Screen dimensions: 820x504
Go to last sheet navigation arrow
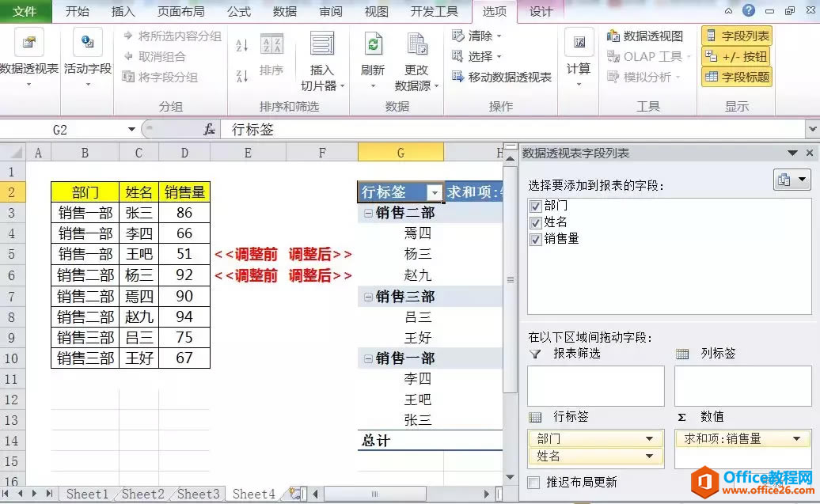click(49, 493)
